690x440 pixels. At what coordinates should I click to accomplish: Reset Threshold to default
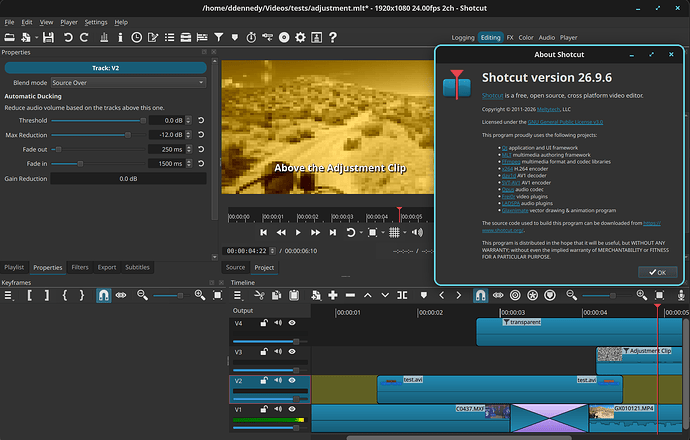tap(201, 120)
